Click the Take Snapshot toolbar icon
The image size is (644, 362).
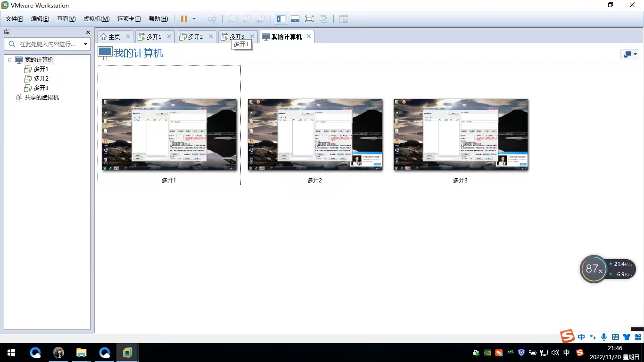point(232,19)
